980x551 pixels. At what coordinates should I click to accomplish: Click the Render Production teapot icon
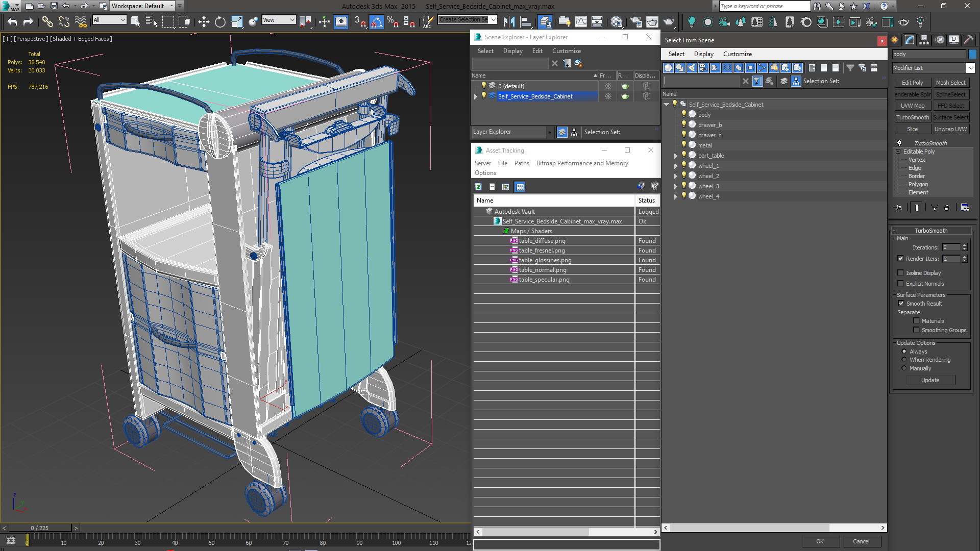tap(669, 21)
